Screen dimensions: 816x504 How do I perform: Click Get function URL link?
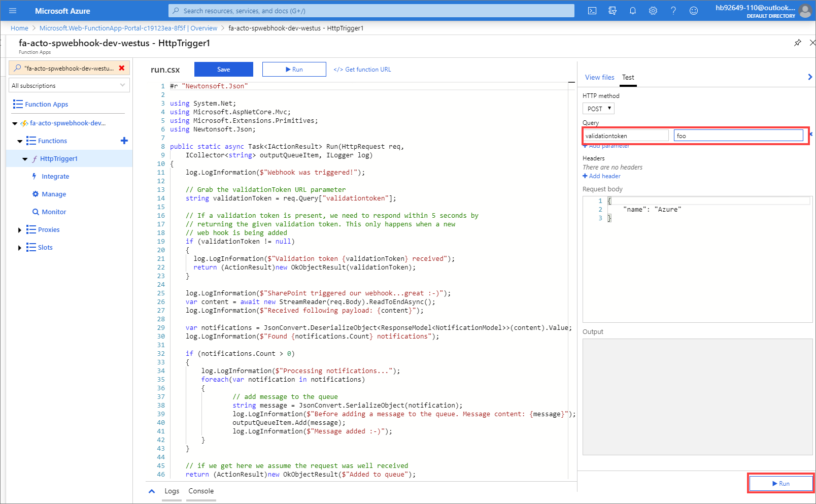coord(362,70)
